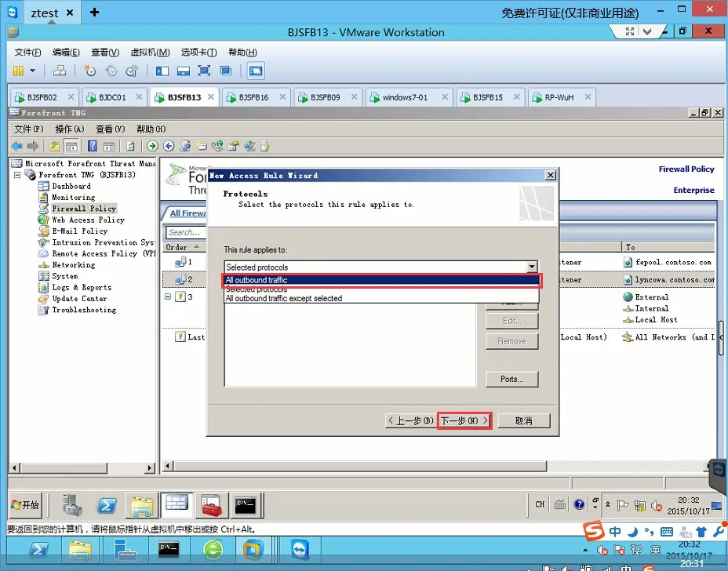The image size is (728, 571).
Task: Open 帮助(H) menu in VMware
Action: coord(242,52)
